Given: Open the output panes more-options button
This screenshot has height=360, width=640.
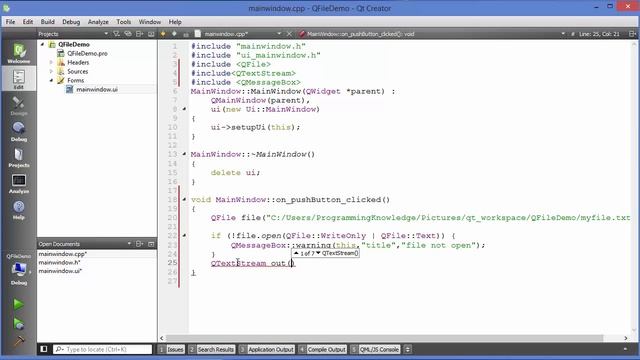Looking at the screenshot, I should coord(407,349).
